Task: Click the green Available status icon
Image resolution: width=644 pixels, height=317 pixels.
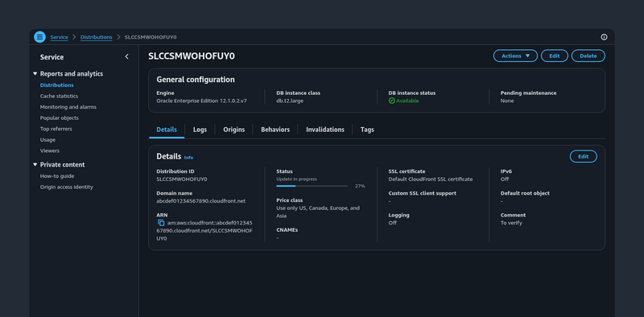Action: coord(392,101)
